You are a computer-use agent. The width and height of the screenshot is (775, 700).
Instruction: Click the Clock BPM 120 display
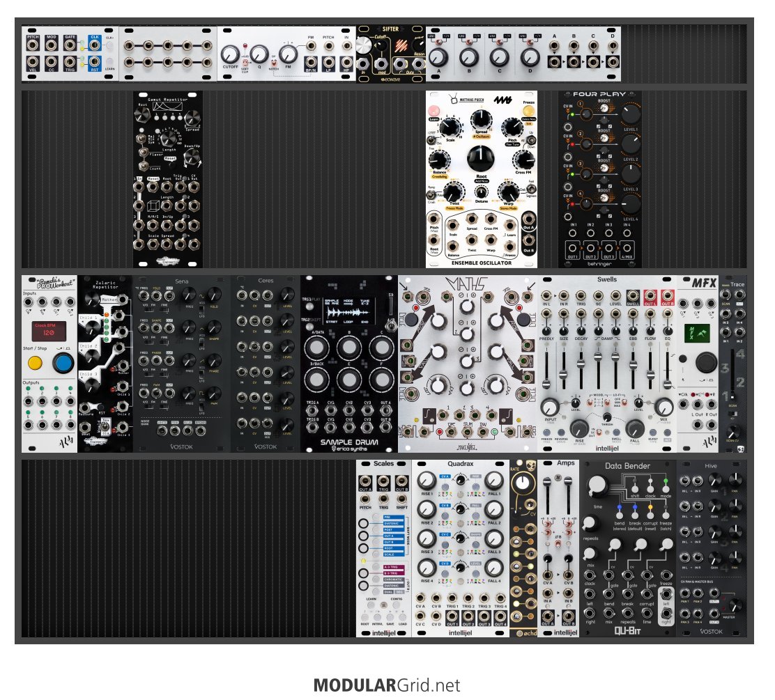[x=49, y=331]
